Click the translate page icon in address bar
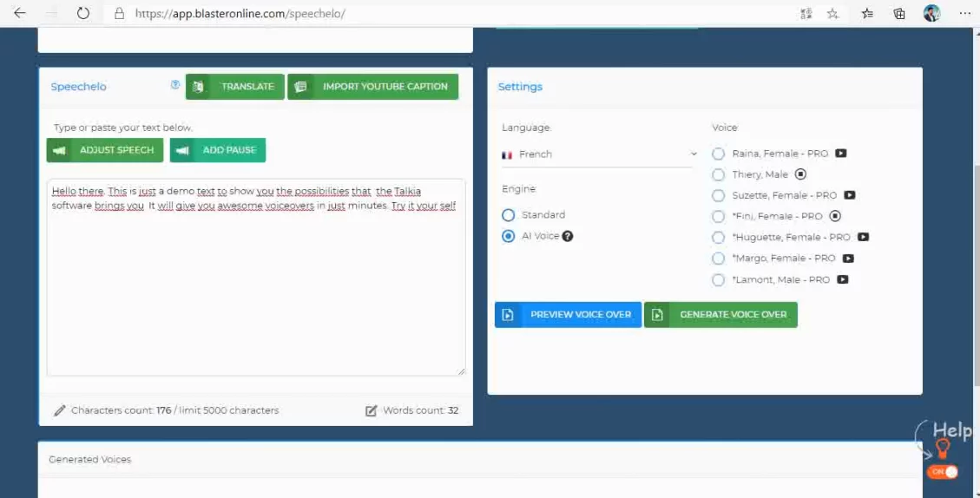Viewport: 980px width, 498px height. point(806,13)
